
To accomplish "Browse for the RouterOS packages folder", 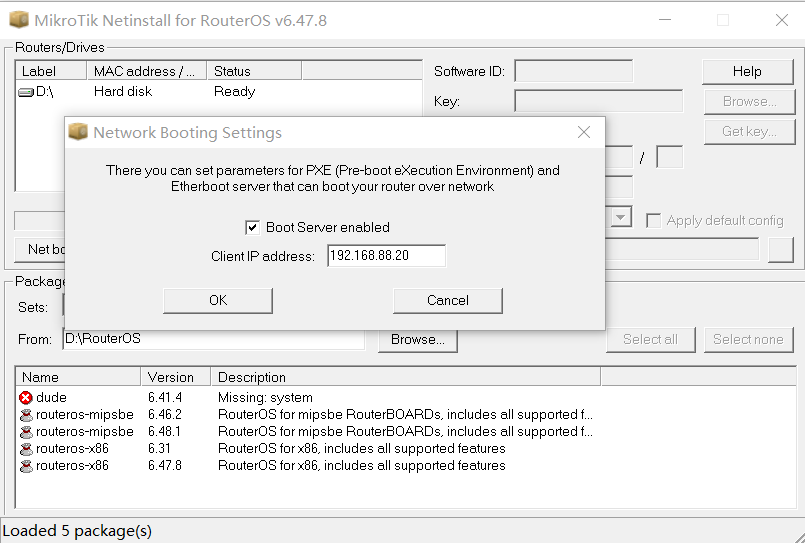I will 418,340.
